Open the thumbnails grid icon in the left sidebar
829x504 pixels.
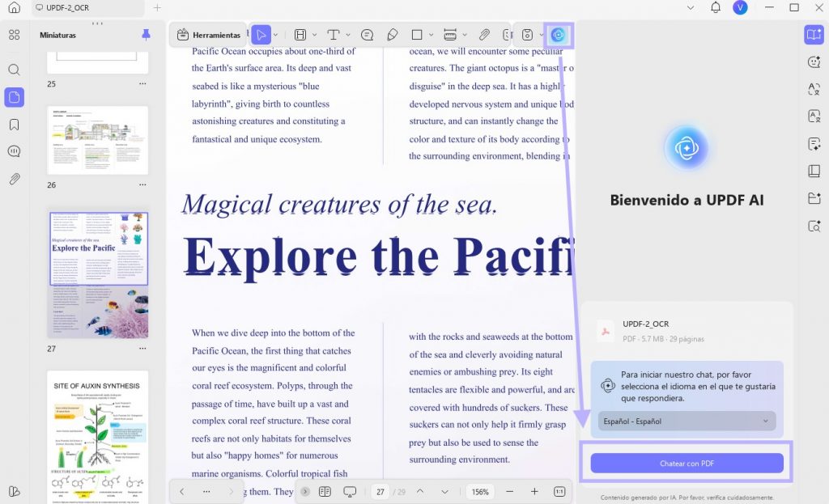15,35
